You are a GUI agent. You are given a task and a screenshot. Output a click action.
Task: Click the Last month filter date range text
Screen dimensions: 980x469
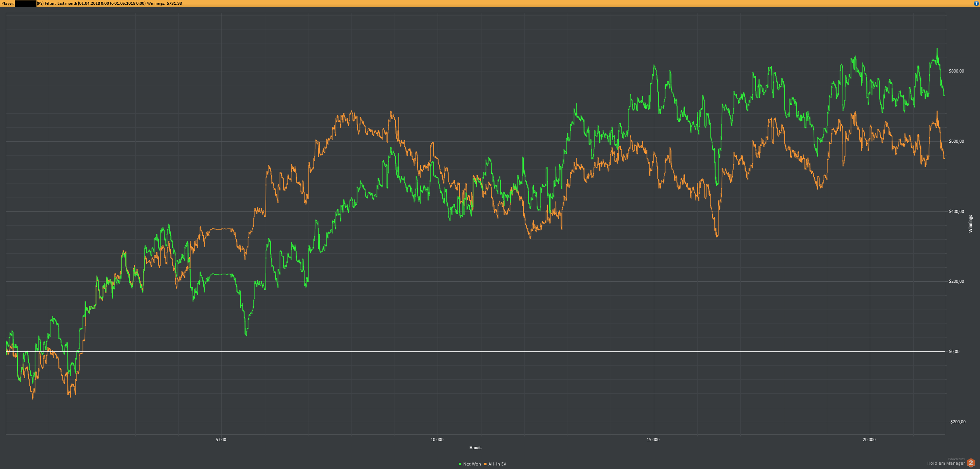tap(101, 3)
